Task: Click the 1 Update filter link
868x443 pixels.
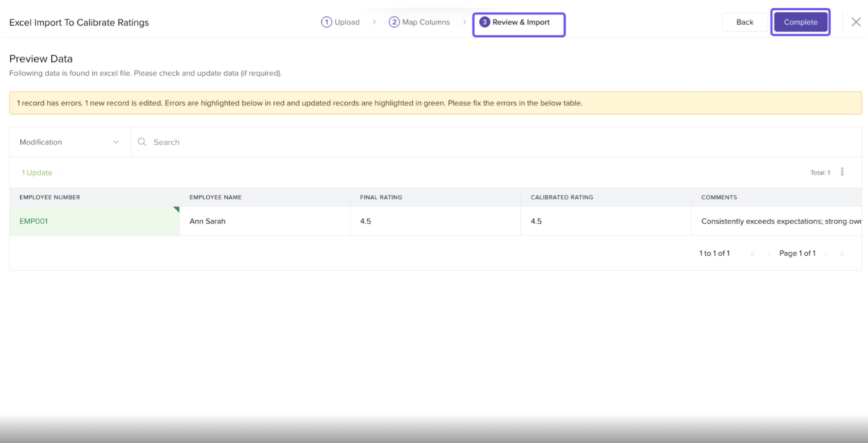Action: coord(37,173)
